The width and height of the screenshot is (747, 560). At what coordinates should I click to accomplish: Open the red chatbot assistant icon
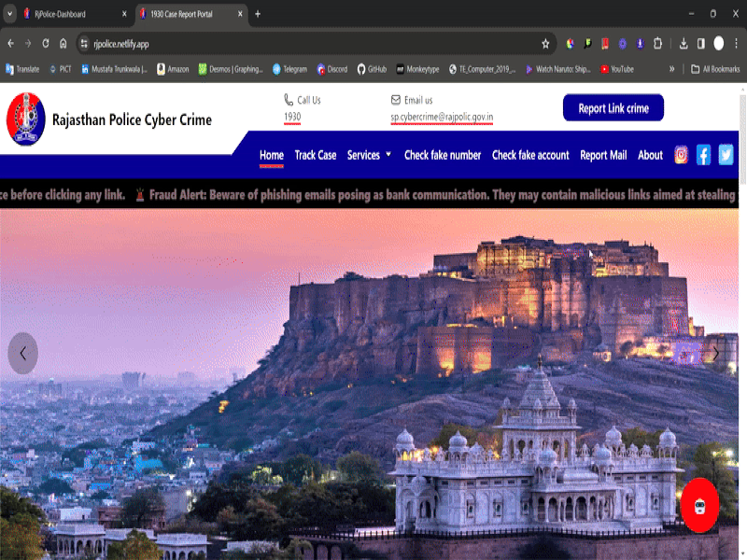point(699,505)
